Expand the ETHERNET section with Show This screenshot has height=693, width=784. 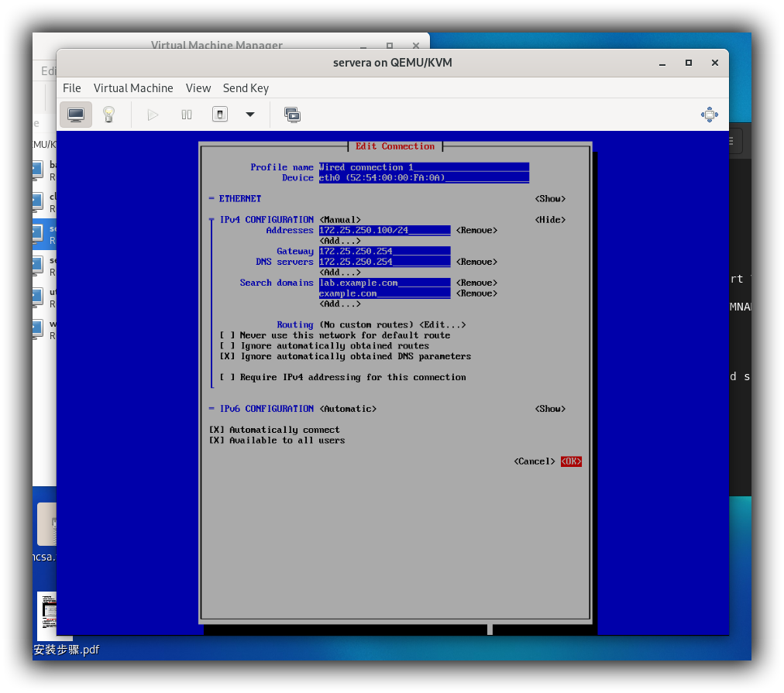(x=550, y=199)
